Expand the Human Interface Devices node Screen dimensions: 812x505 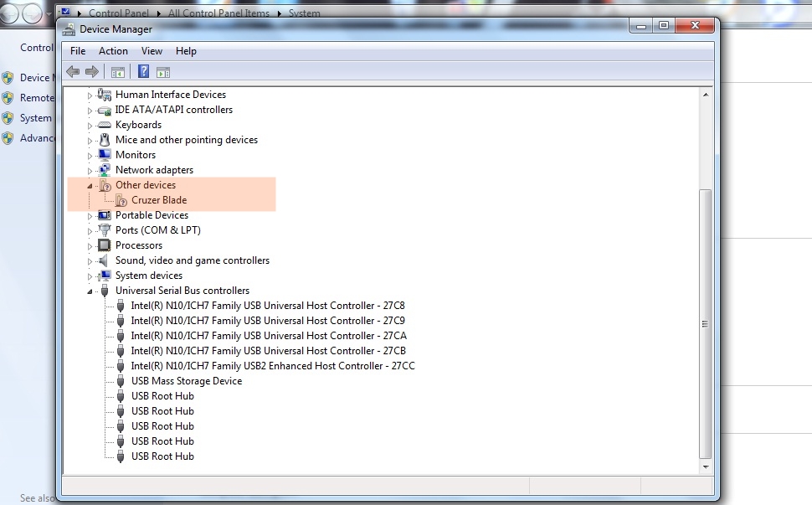[x=90, y=95]
